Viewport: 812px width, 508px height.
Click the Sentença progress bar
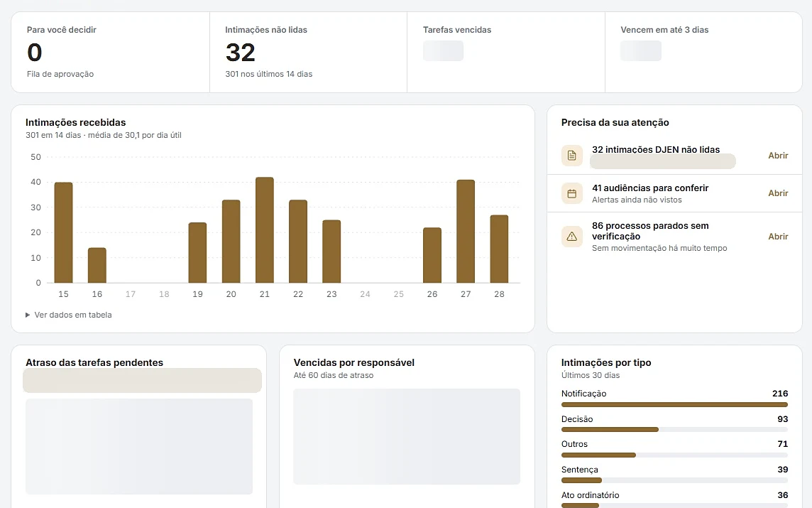coord(674,480)
